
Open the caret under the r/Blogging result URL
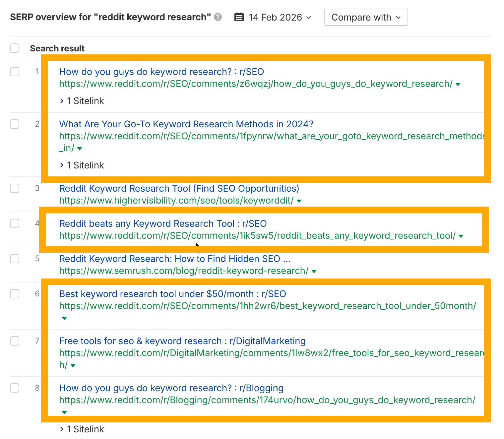(64, 413)
